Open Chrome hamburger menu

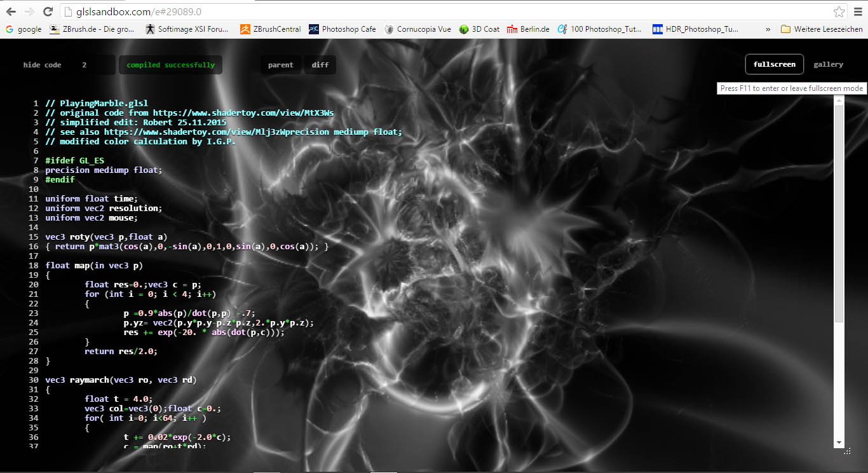click(857, 11)
